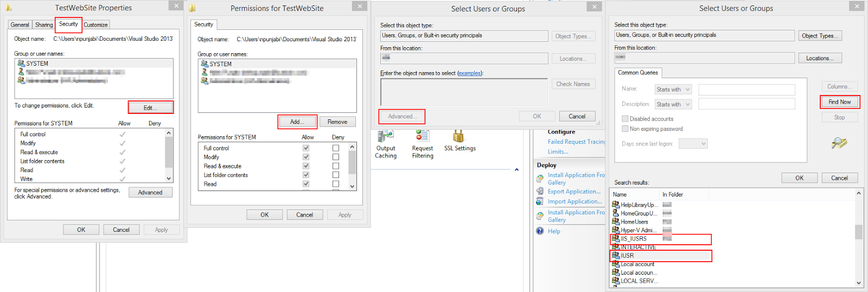
Task: Expand the Days since last logon combo box
Action: click(693, 144)
